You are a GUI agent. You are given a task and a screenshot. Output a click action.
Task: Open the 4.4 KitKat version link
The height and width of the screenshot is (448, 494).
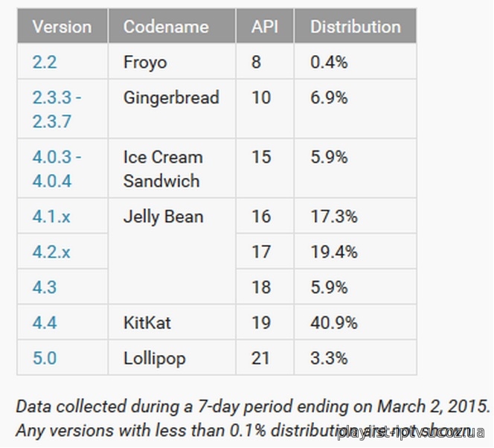click(x=45, y=323)
